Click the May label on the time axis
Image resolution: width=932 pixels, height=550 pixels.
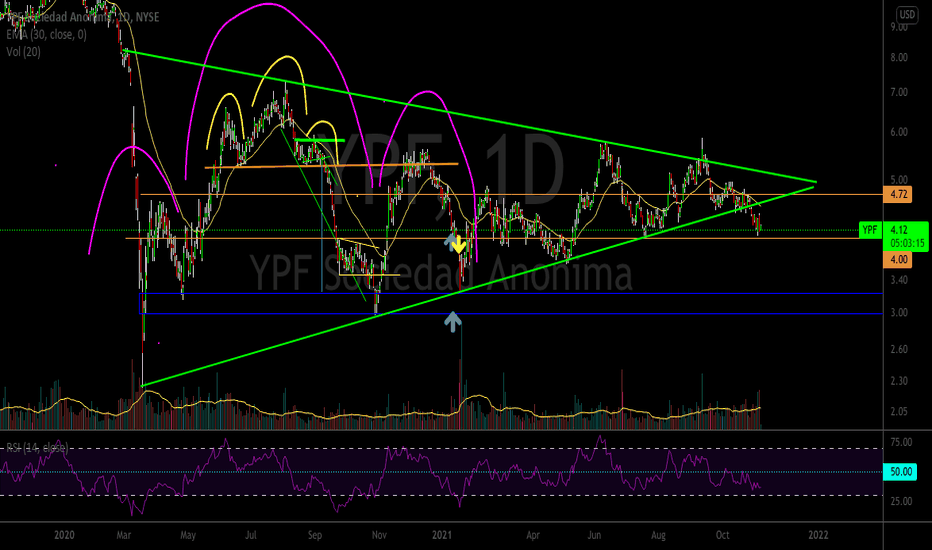(188, 535)
